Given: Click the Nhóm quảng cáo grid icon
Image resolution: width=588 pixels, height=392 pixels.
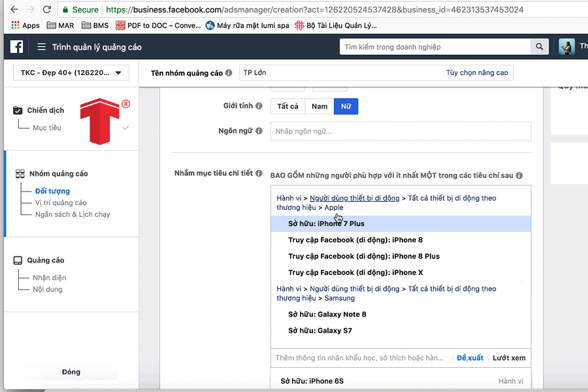Looking at the screenshot, I should pyautogui.click(x=20, y=174).
